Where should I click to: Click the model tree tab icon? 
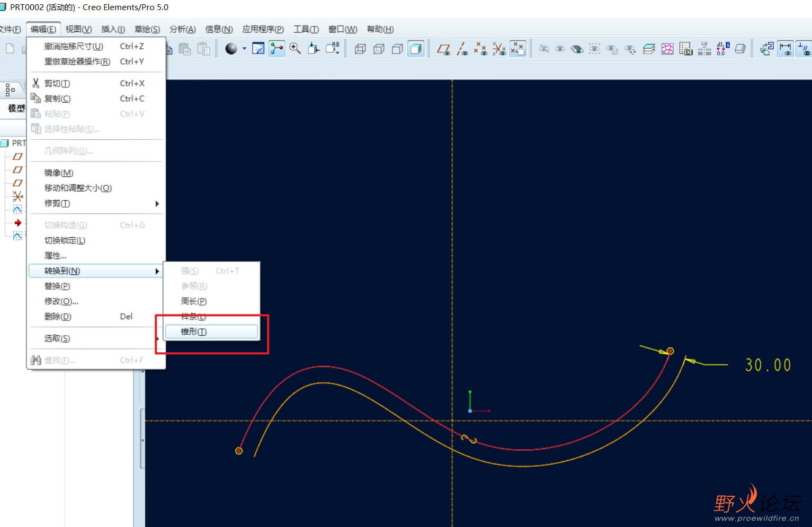[11, 90]
